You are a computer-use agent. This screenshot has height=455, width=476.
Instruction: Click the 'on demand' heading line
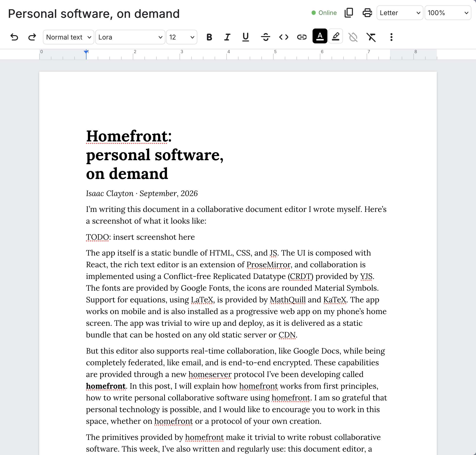click(127, 174)
